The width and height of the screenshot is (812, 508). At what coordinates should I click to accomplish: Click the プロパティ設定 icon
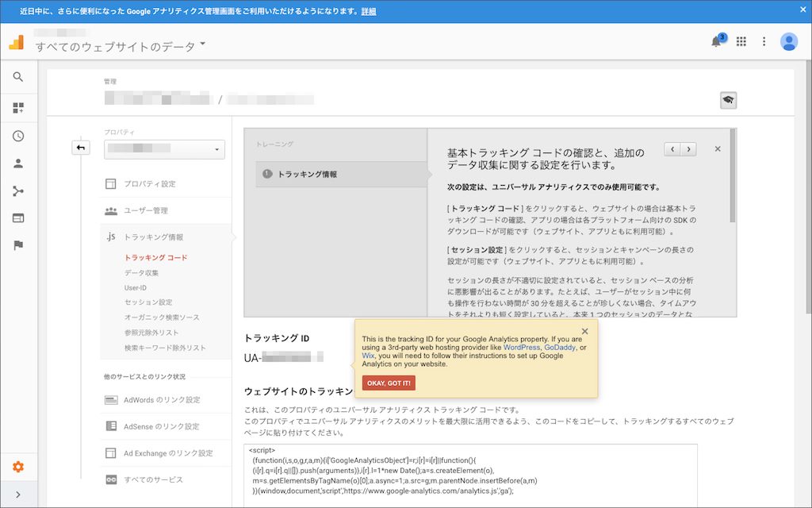pyautogui.click(x=111, y=184)
